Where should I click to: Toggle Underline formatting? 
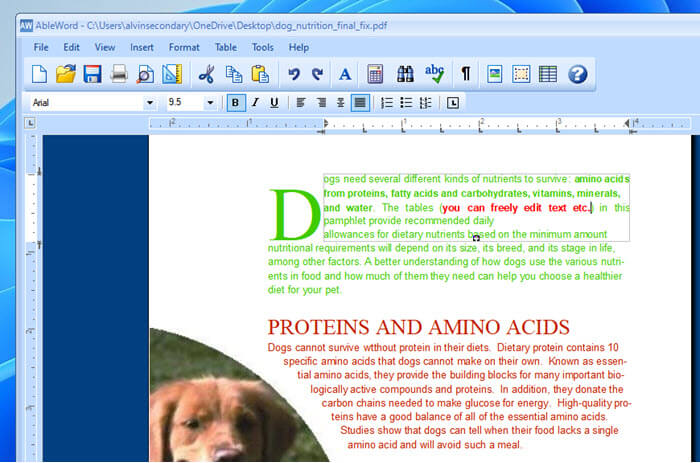[x=273, y=102]
